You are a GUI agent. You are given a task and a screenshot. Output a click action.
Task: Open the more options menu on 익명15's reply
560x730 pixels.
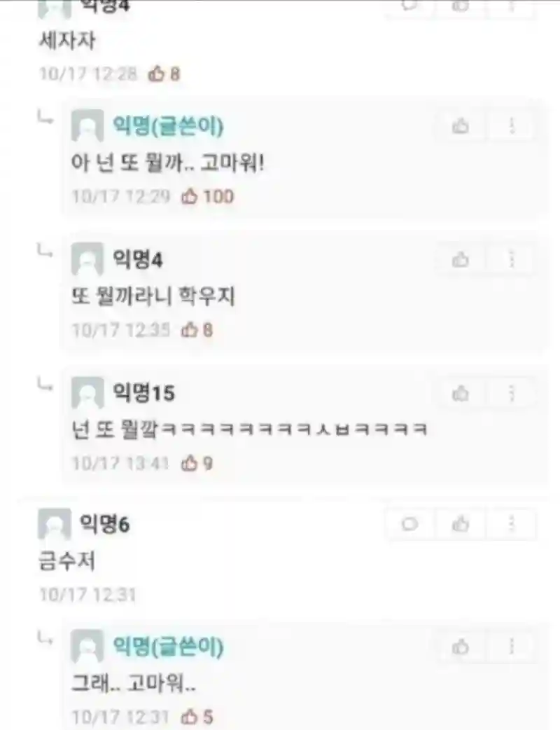[x=512, y=394]
